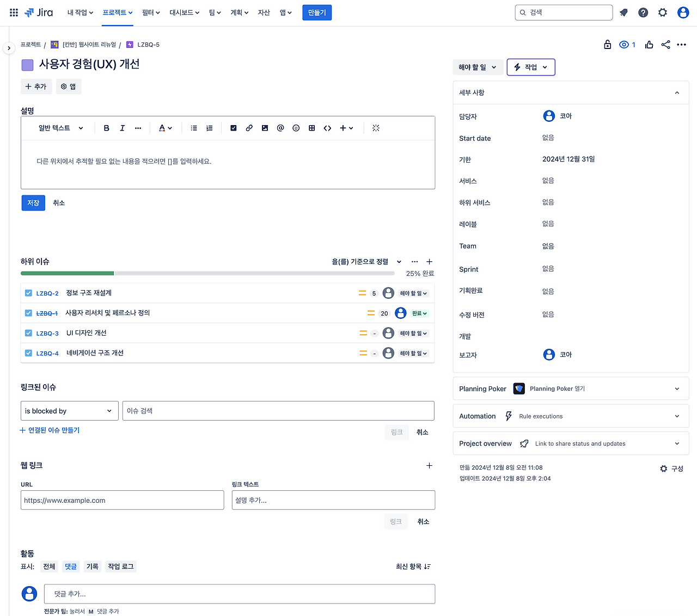Save the description with the 저장 button
The width and height of the screenshot is (697, 616).
click(x=33, y=202)
